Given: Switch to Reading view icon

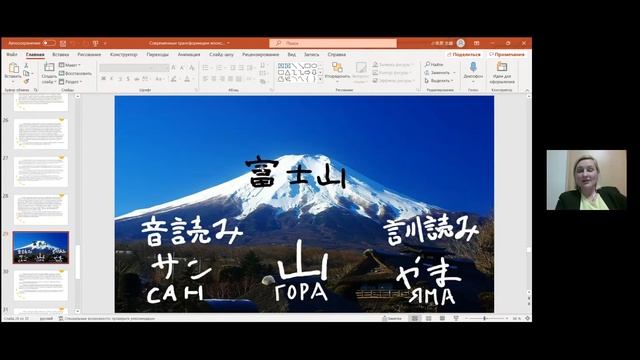Looking at the screenshot, I should 442,318.
